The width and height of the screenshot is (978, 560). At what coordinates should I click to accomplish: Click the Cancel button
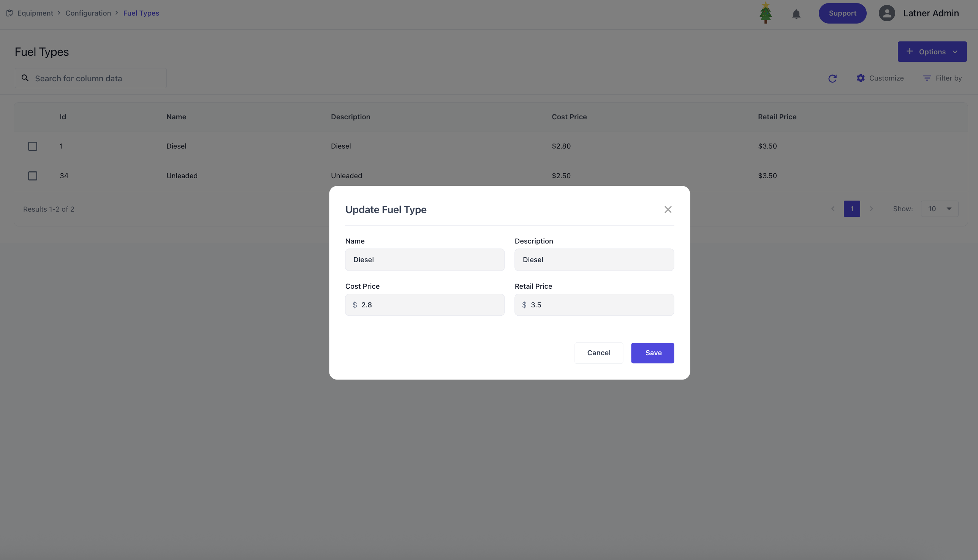click(598, 353)
